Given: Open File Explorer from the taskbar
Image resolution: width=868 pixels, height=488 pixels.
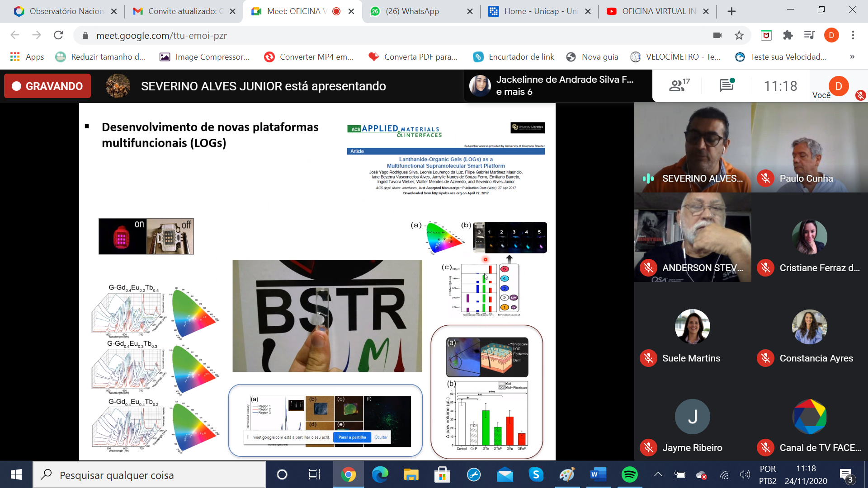Looking at the screenshot, I should [x=411, y=474].
